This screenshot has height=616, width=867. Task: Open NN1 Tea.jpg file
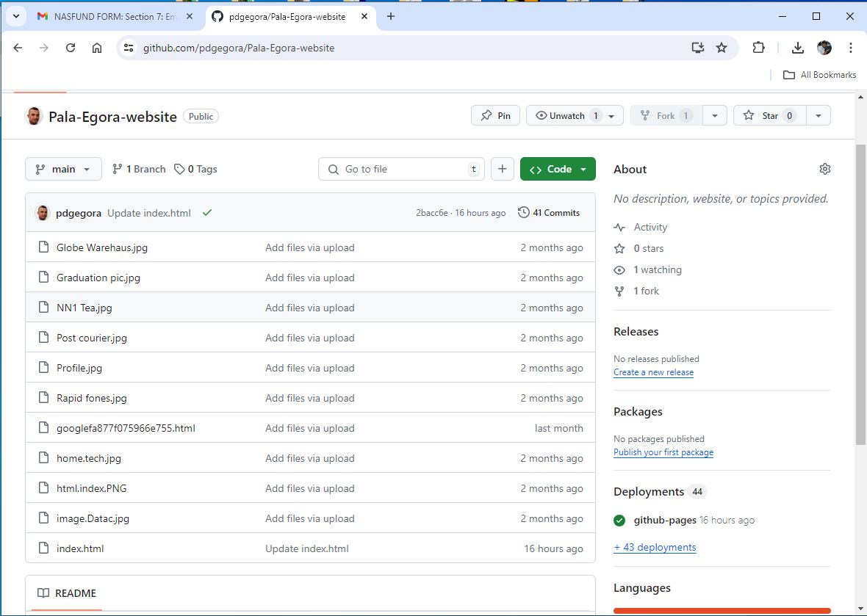[84, 308]
